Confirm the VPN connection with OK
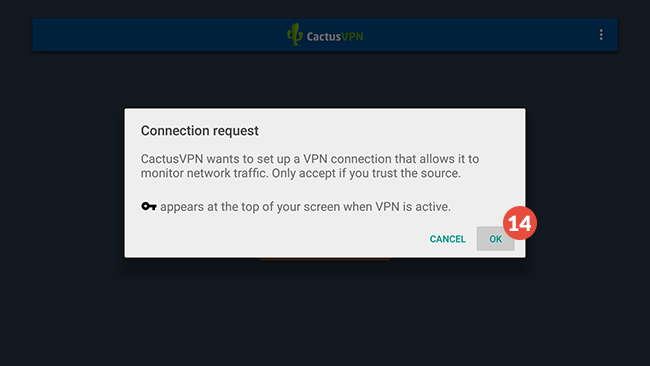 click(x=495, y=239)
